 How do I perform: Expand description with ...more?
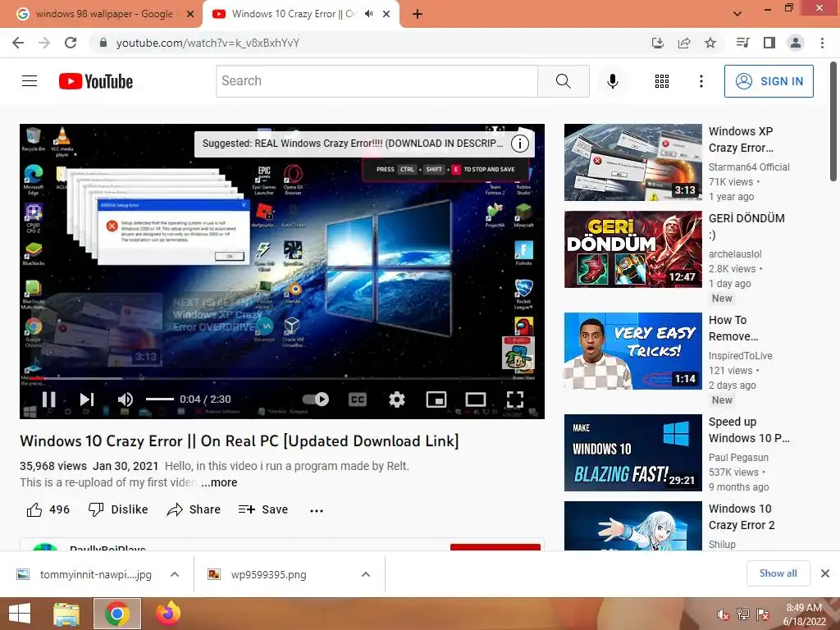(219, 482)
